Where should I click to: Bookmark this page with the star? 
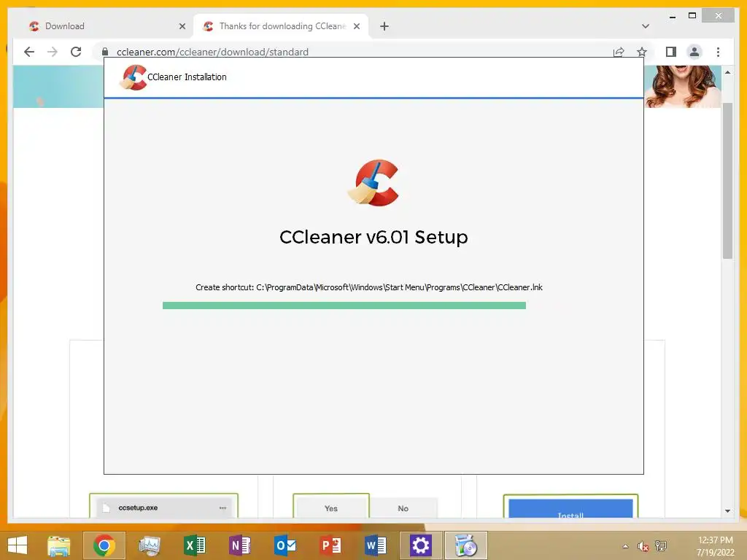point(642,52)
